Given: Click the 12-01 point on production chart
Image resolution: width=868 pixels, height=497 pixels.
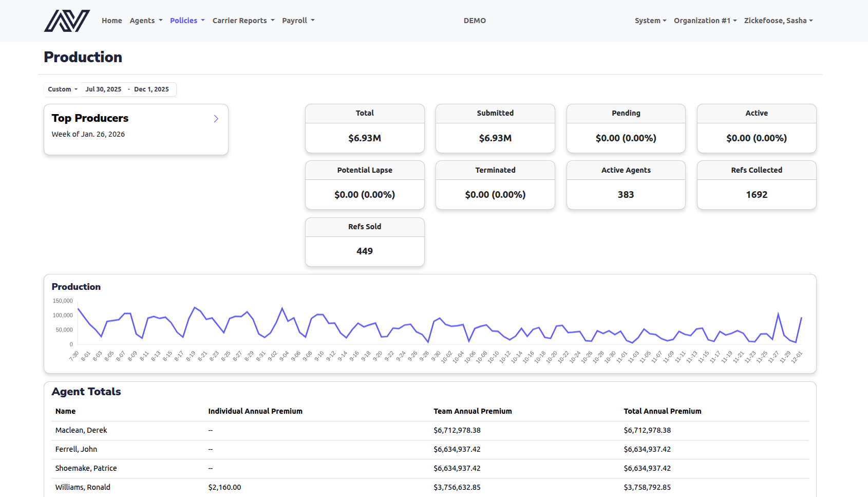Looking at the screenshot, I should click(x=802, y=318).
